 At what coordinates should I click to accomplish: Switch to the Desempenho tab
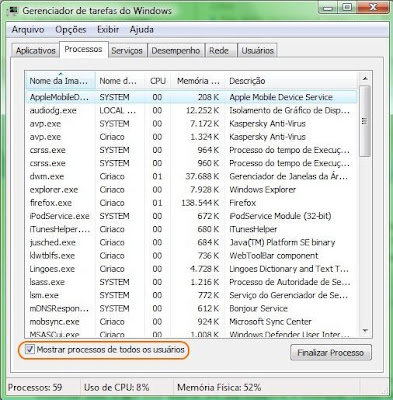point(176,51)
